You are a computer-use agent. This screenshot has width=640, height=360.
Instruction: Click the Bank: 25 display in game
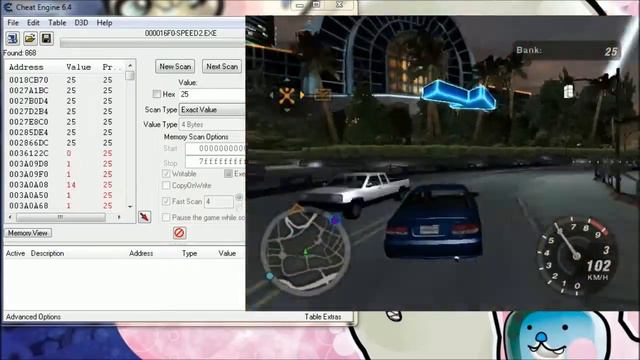(567, 51)
